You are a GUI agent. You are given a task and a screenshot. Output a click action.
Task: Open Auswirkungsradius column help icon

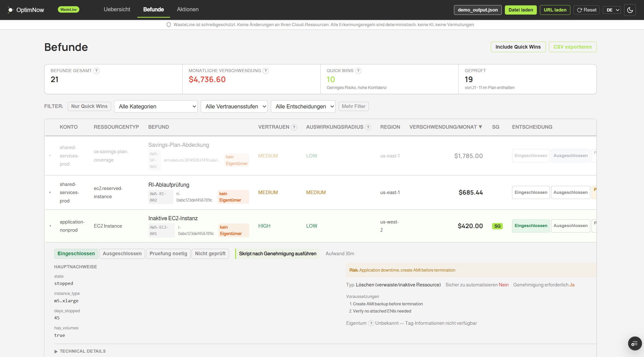pyautogui.click(x=368, y=127)
